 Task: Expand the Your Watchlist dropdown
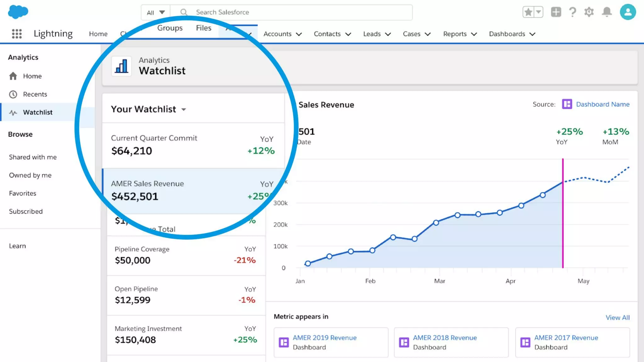tap(184, 109)
